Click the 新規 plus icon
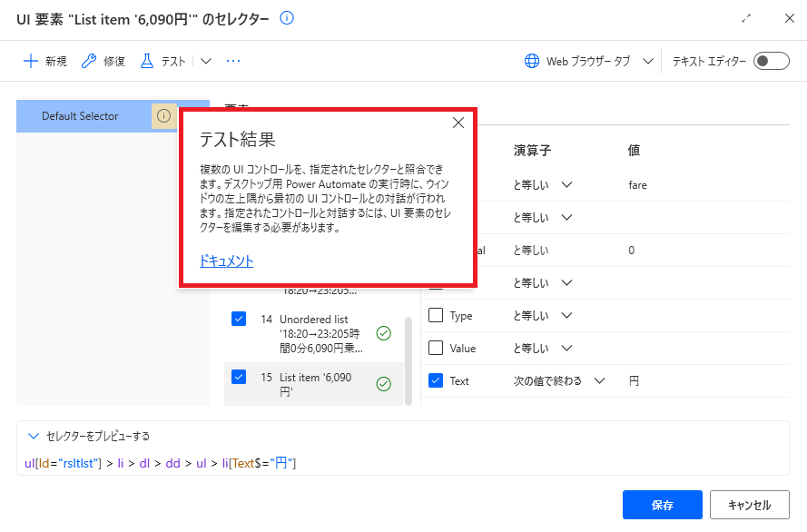This screenshot has height=532, width=807. (x=29, y=61)
